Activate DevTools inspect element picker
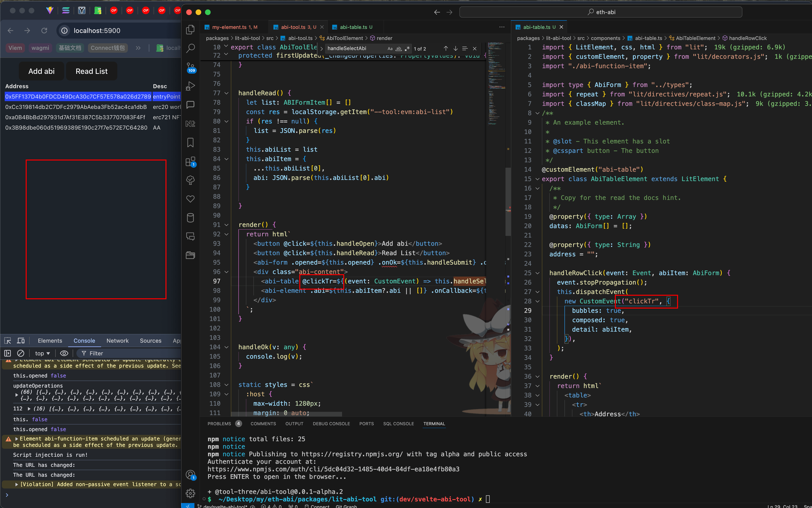Image resolution: width=812 pixels, height=508 pixels. pyautogui.click(x=7, y=341)
